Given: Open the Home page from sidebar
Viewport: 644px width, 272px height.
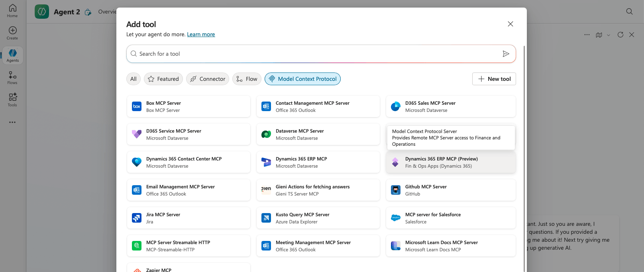Looking at the screenshot, I should pos(12,11).
